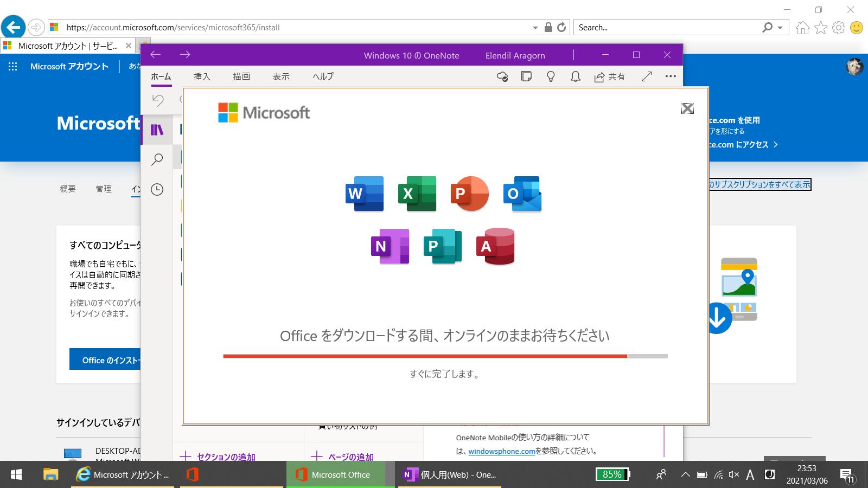
Task: Open the Microsoft app launcher grid
Action: (x=13, y=66)
